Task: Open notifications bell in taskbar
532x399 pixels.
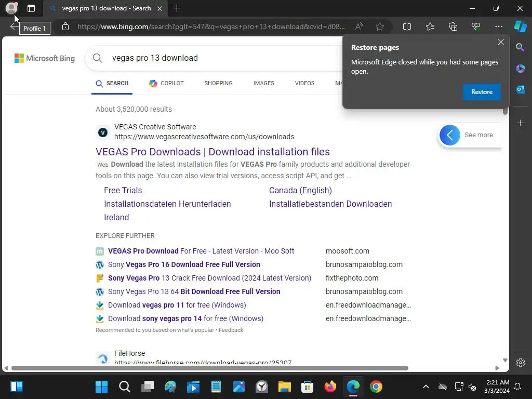Action: click(518, 387)
